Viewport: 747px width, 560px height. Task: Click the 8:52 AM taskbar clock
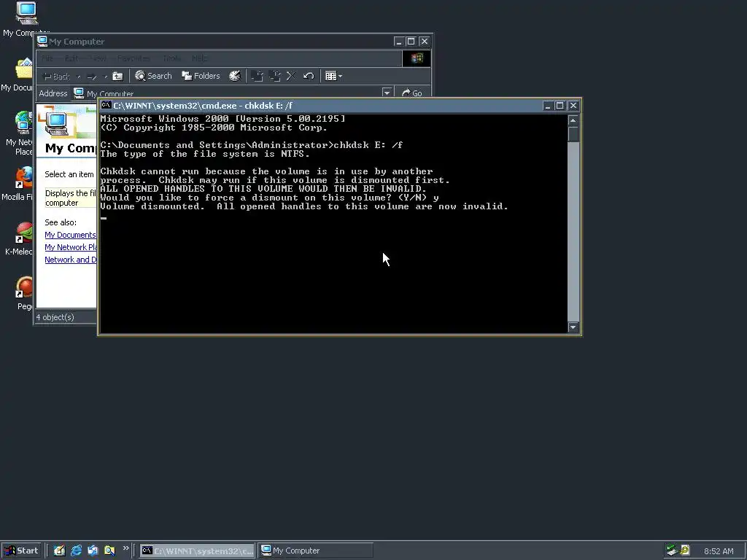click(x=719, y=551)
